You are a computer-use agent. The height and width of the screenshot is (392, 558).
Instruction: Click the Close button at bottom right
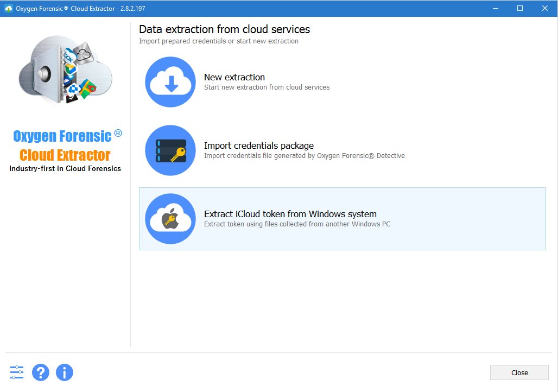[x=519, y=372]
